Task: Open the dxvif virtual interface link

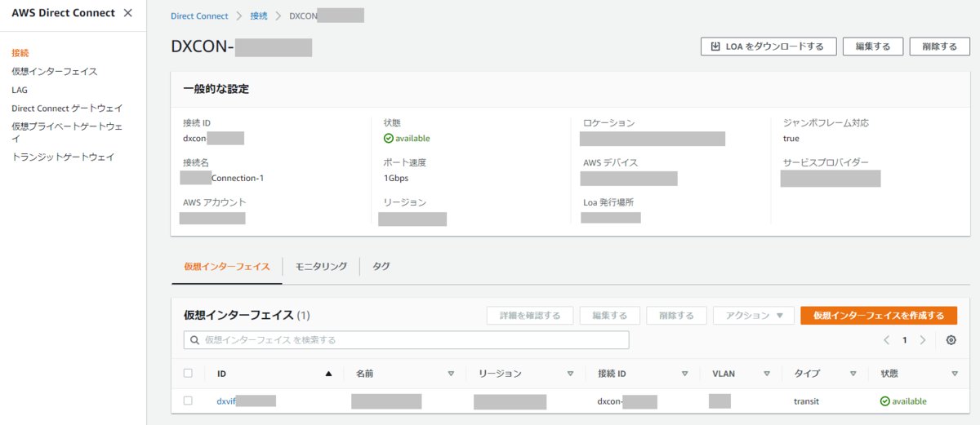Action: (246, 401)
